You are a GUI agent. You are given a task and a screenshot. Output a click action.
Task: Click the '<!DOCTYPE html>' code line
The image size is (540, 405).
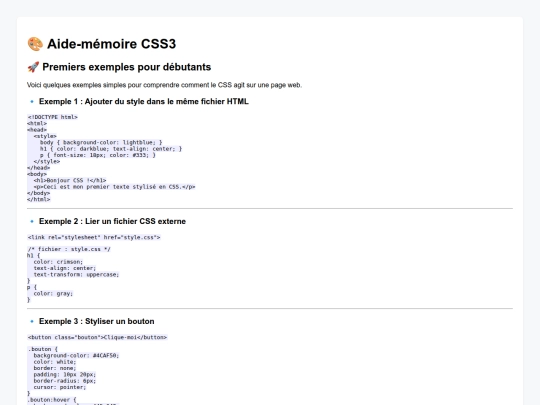click(52, 117)
